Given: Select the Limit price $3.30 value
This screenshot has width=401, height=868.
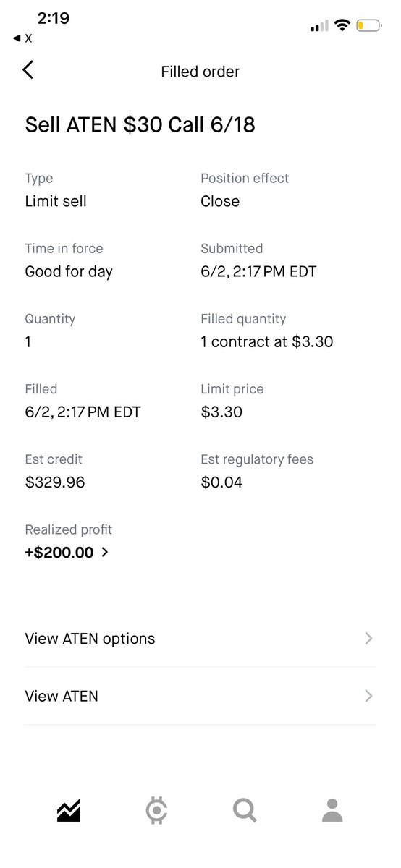Looking at the screenshot, I should (x=221, y=412).
